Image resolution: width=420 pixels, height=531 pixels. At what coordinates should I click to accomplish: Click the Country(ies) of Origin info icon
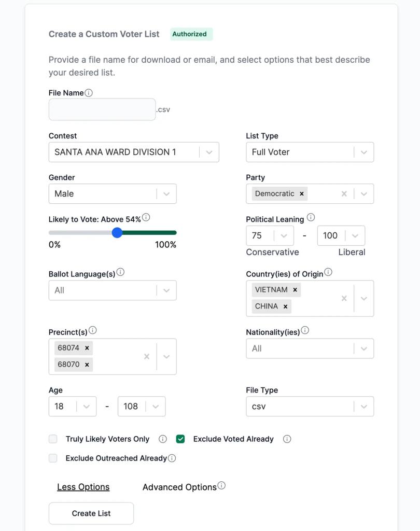(x=328, y=272)
